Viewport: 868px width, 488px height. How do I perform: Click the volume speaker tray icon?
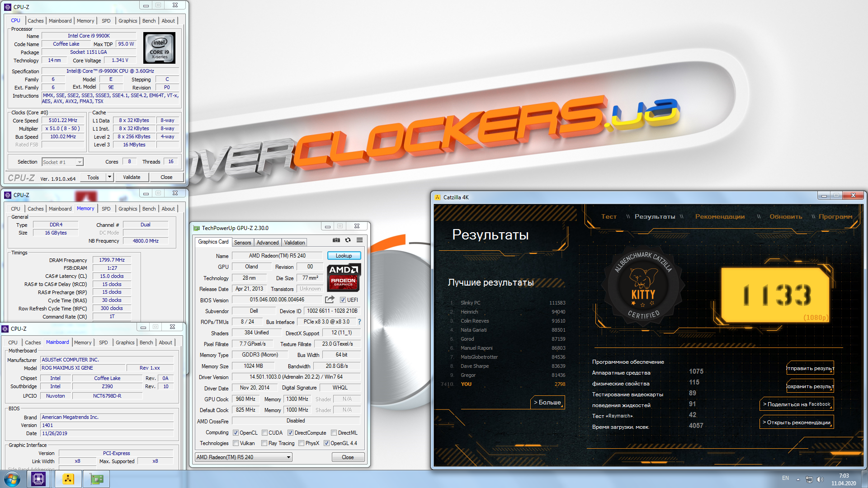(x=820, y=479)
